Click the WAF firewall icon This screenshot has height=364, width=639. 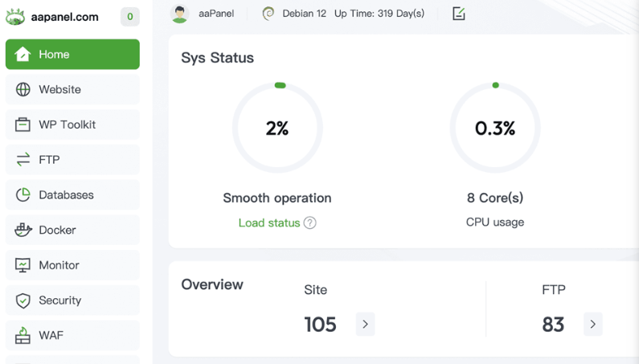click(23, 335)
